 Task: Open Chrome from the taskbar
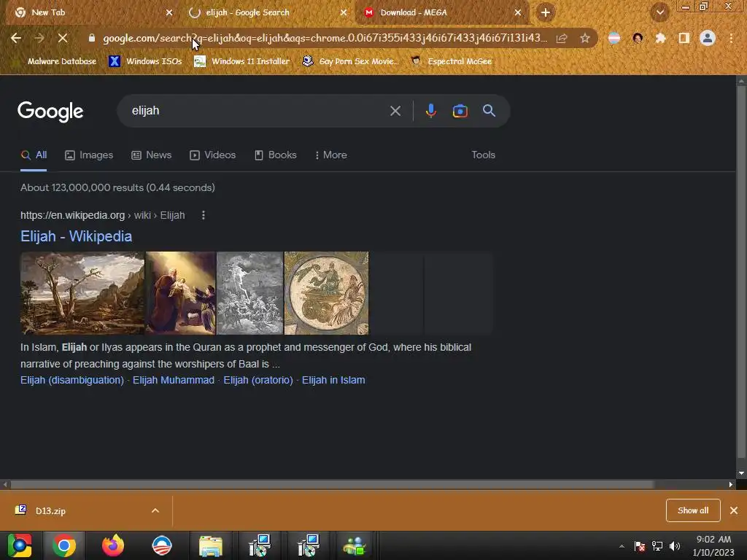tap(64, 545)
